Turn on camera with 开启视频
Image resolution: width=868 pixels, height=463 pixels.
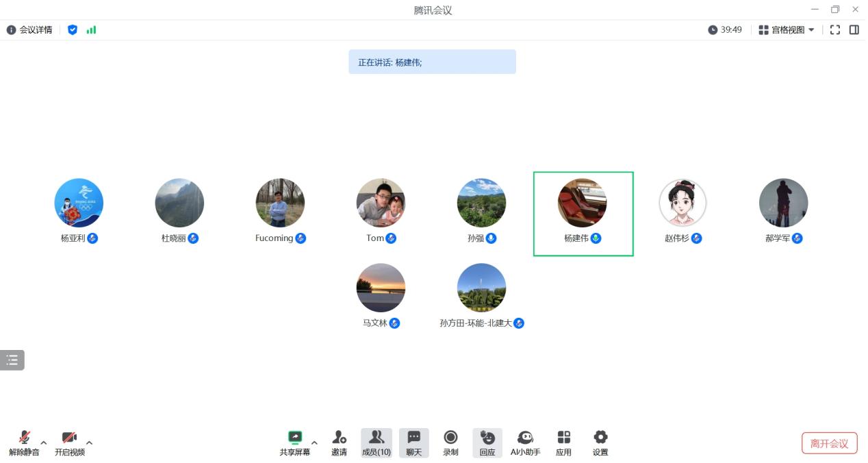(69, 442)
